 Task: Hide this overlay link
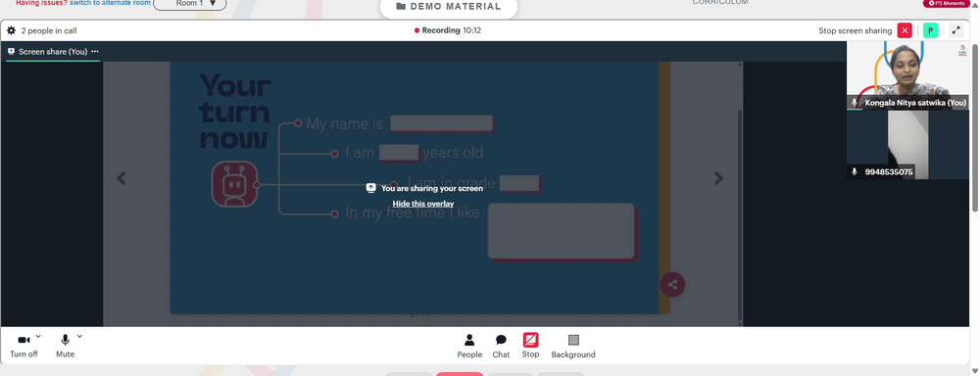(423, 204)
